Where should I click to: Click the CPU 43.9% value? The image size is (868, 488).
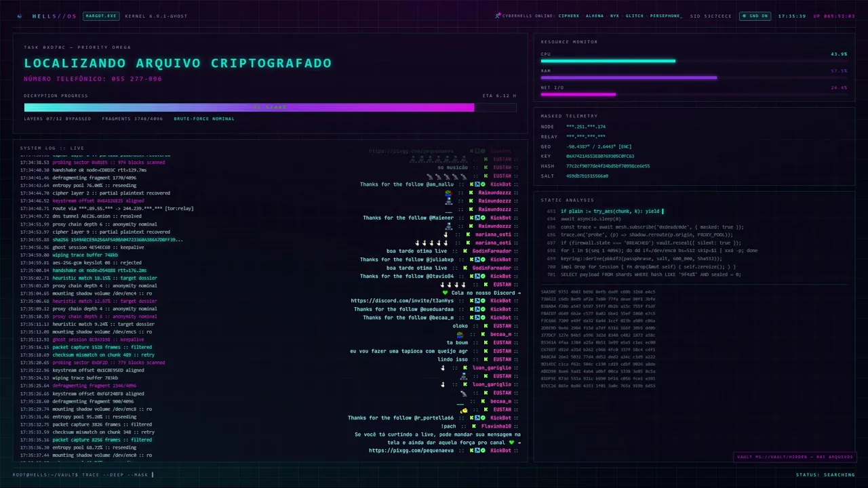839,54
